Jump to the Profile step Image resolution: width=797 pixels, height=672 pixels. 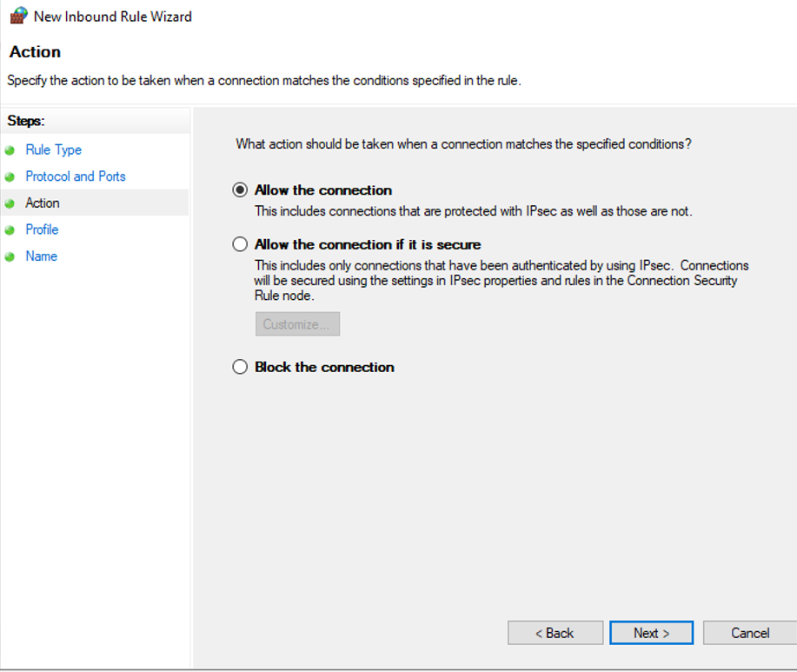[x=42, y=230]
